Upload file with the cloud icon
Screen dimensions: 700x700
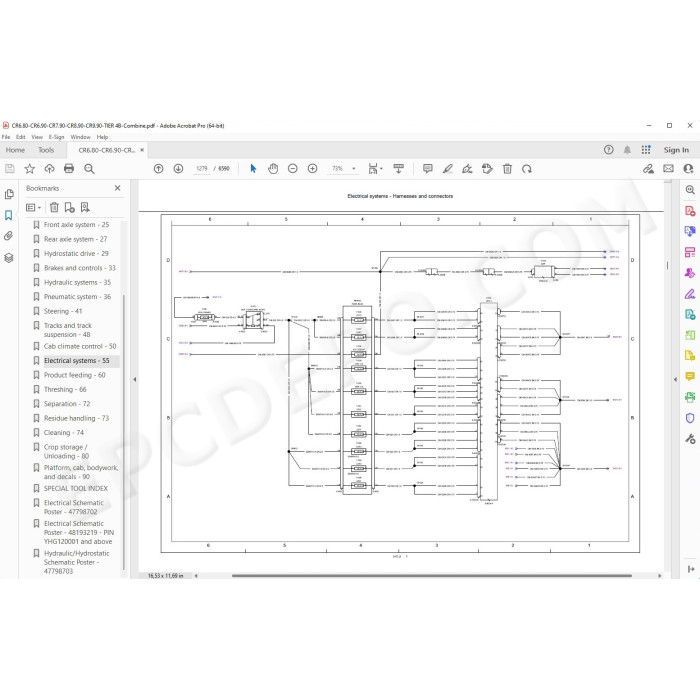pos(49,169)
